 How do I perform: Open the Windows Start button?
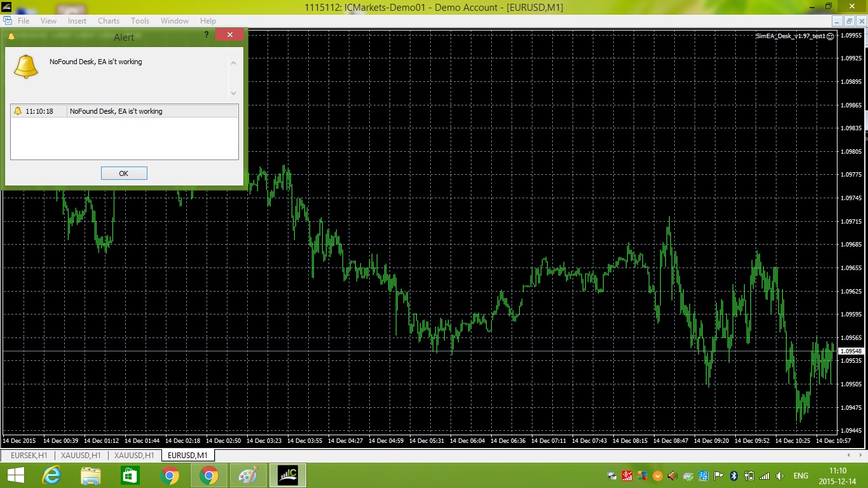tap(15, 475)
